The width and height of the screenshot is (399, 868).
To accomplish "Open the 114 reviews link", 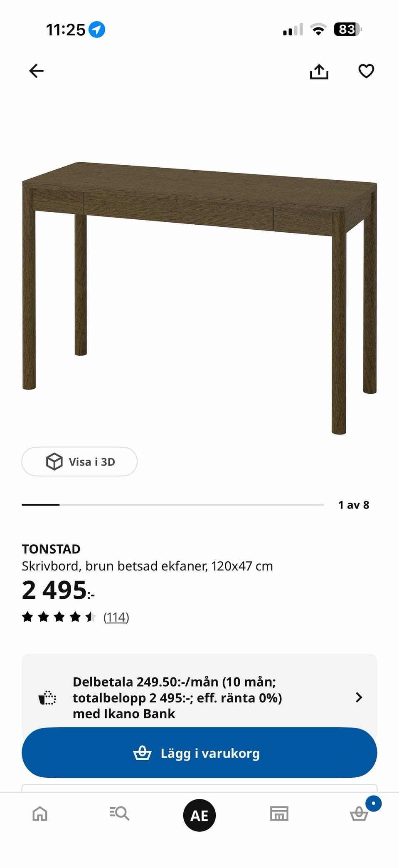I will pyautogui.click(x=116, y=617).
